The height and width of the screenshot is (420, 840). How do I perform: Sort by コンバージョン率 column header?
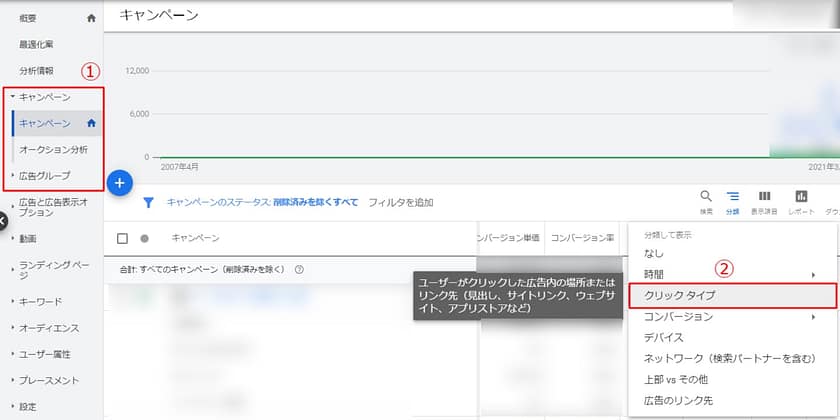pos(582,238)
